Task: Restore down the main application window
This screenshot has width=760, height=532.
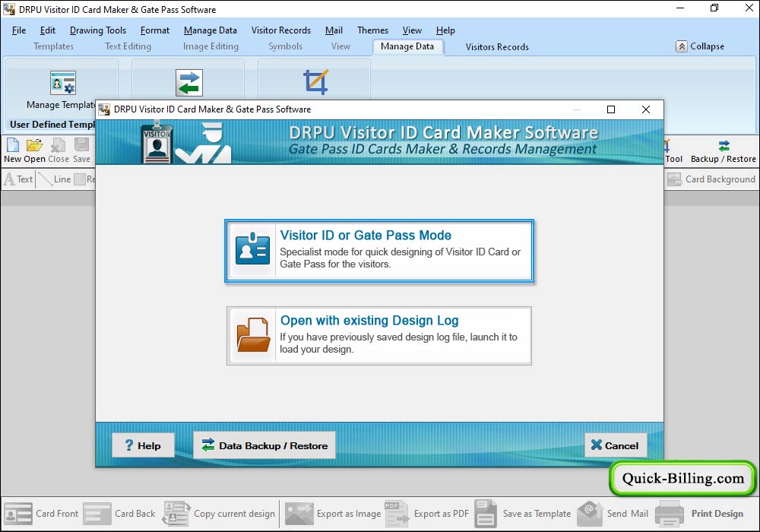Action: pyautogui.click(x=714, y=8)
